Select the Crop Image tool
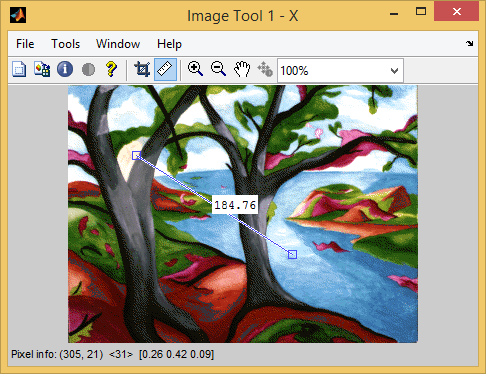The height and width of the screenshot is (374, 486). click(142, 69)
